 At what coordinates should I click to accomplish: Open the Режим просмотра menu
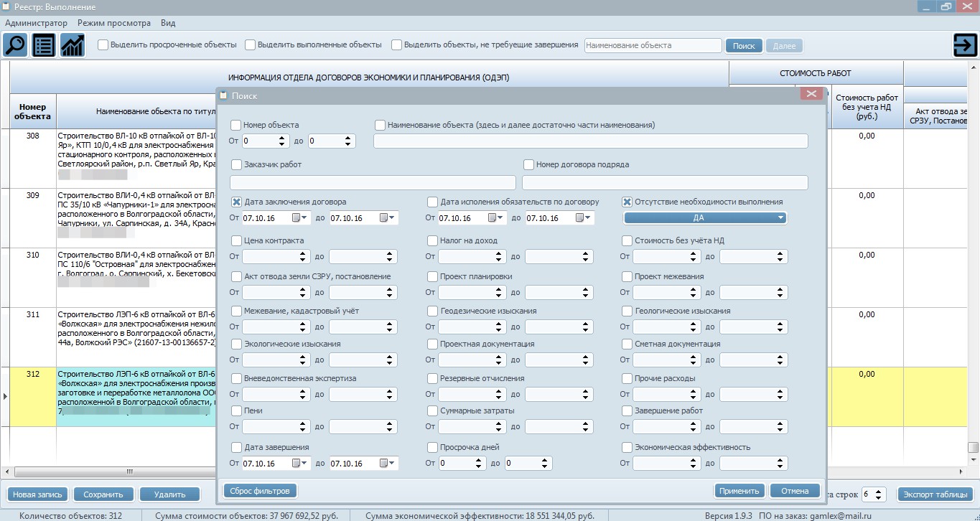pyautogui.click(x=114, y=23)
